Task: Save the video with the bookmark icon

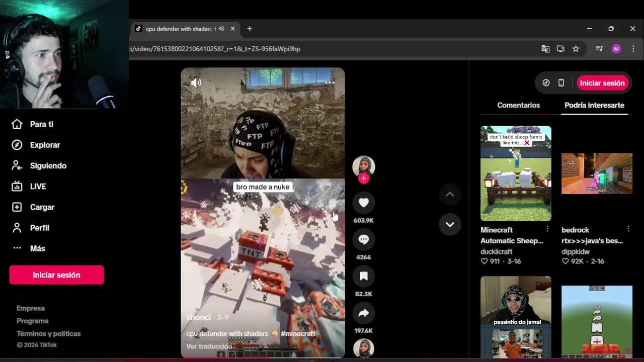Action: coord(364,276)
